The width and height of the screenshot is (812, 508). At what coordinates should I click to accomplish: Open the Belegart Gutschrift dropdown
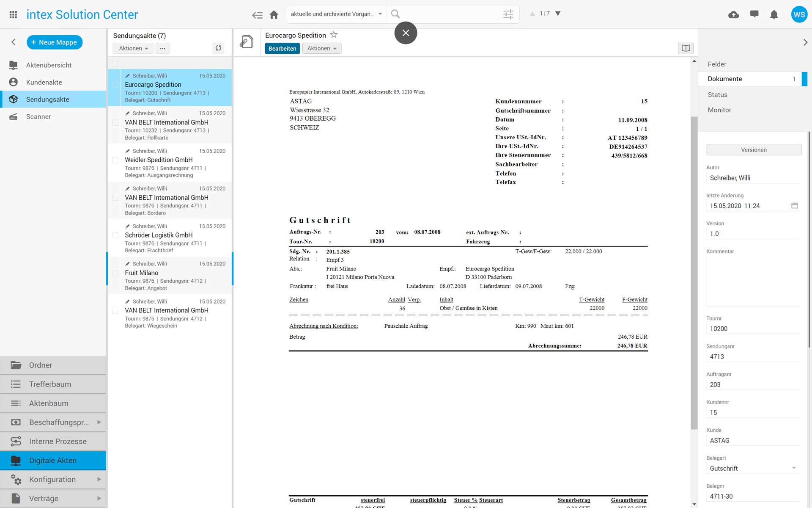click(753, 468)
